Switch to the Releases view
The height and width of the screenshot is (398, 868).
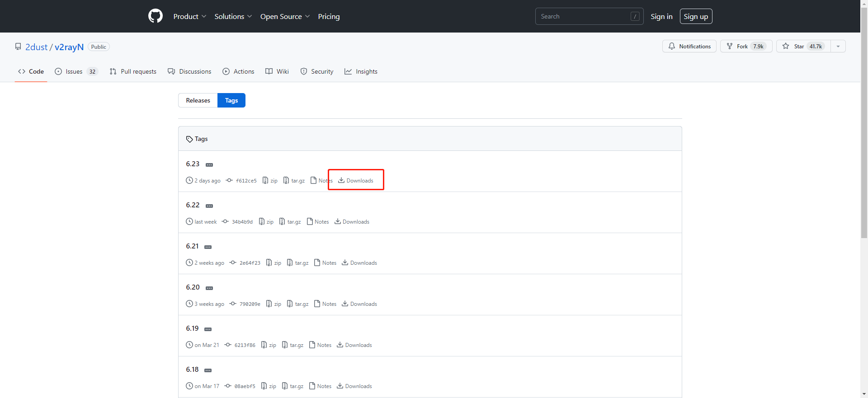point(198,100)
